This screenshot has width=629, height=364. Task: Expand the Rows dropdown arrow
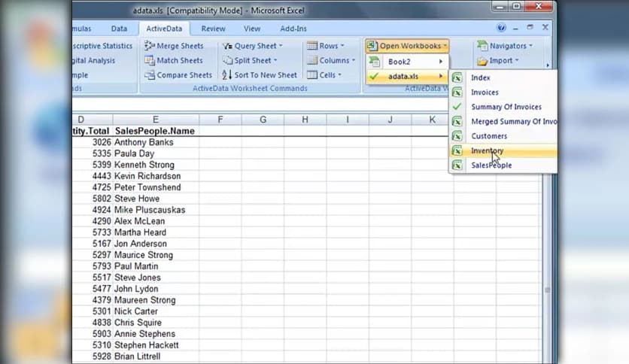[342, 46]
